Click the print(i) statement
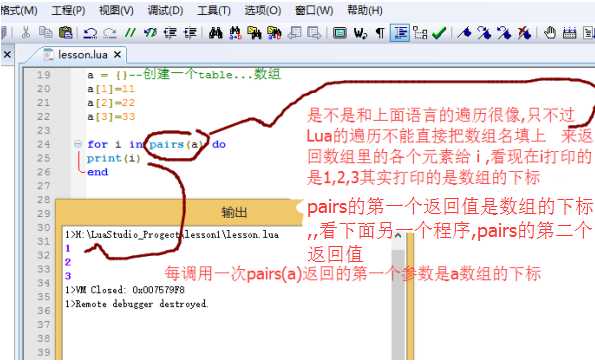 (x=114, y=158)
